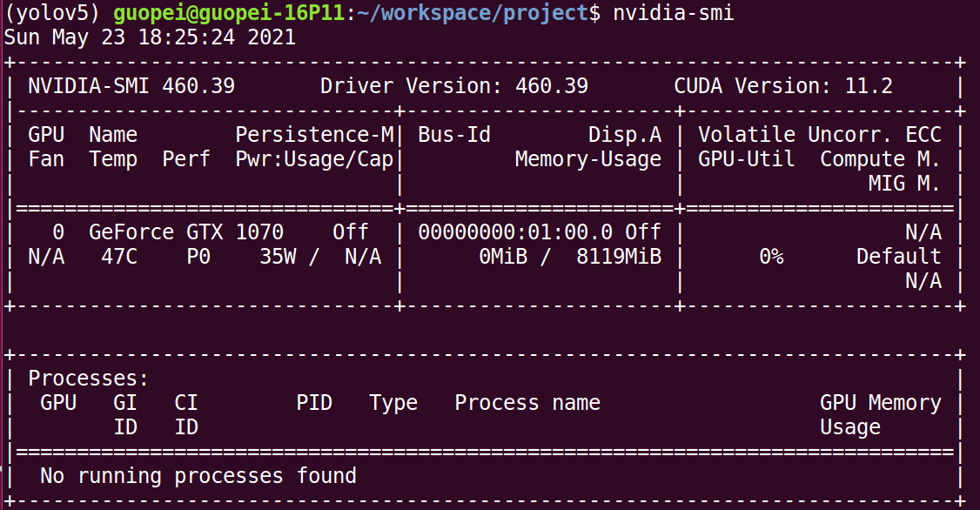Click the PID column header
This screenshot has height=510, width=980.
point(314,402)
